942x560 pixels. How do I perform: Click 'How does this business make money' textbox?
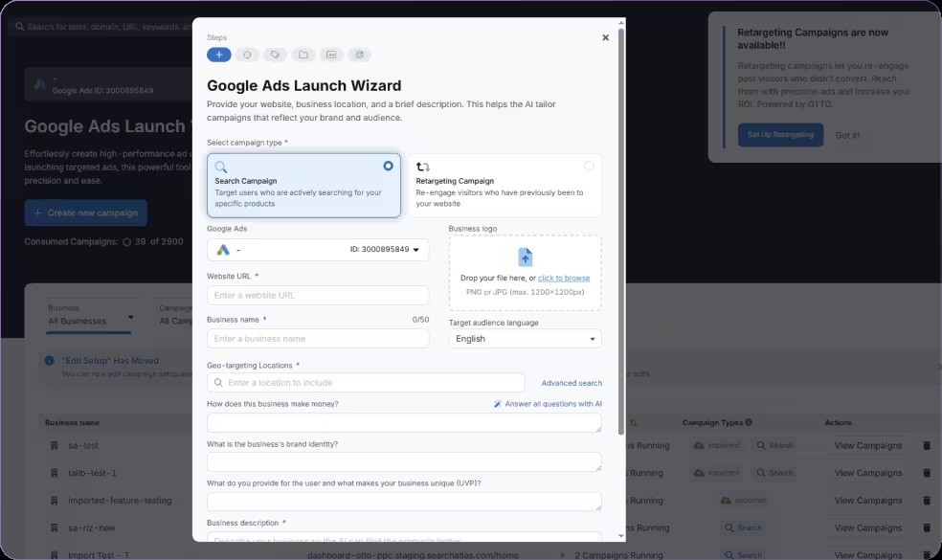404,422
